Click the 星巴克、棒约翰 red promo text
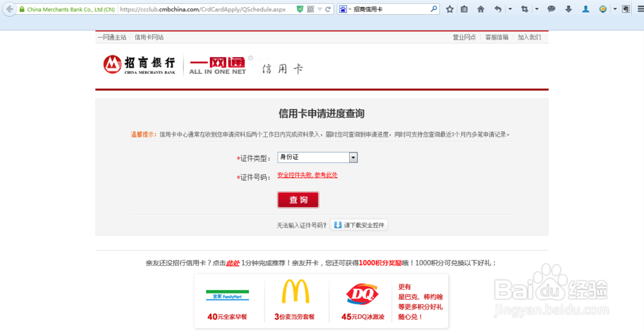This screenshot has width=644, height=332. coord(420,297)
